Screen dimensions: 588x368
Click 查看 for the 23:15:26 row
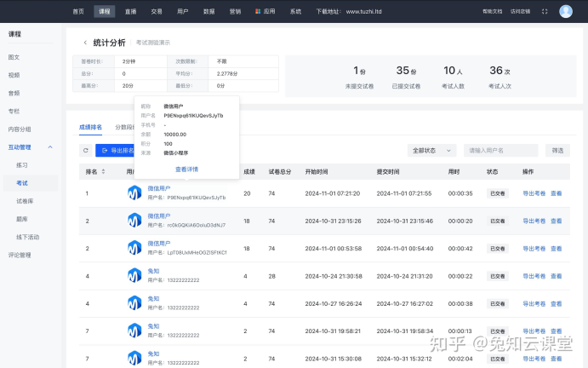coord(557,221)
